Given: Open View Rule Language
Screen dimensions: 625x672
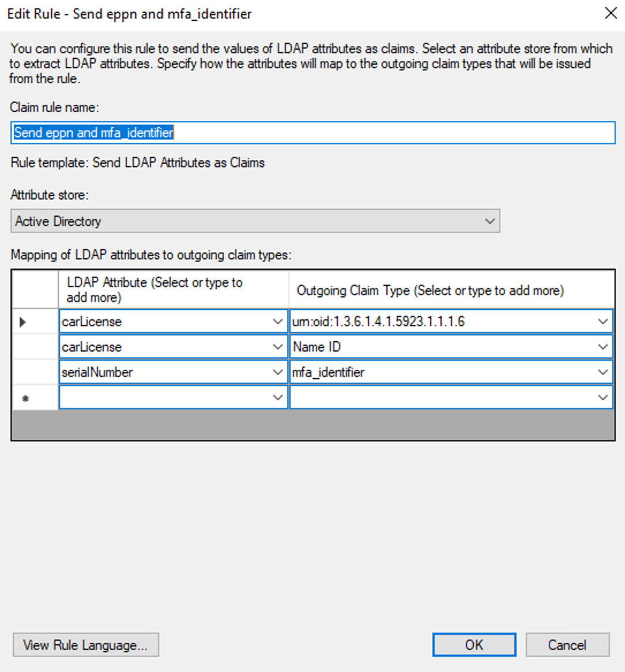Looking at the screenshot, I should 85,645.
